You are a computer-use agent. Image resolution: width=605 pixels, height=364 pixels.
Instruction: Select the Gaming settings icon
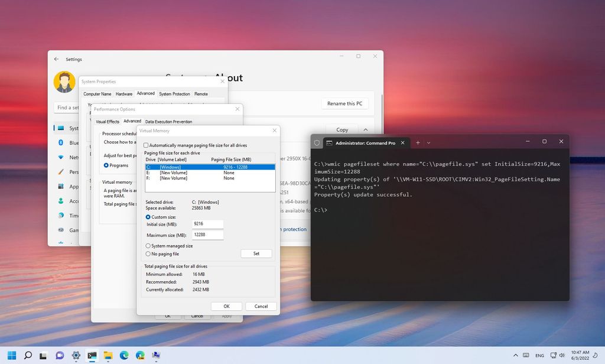coord(61,229)
